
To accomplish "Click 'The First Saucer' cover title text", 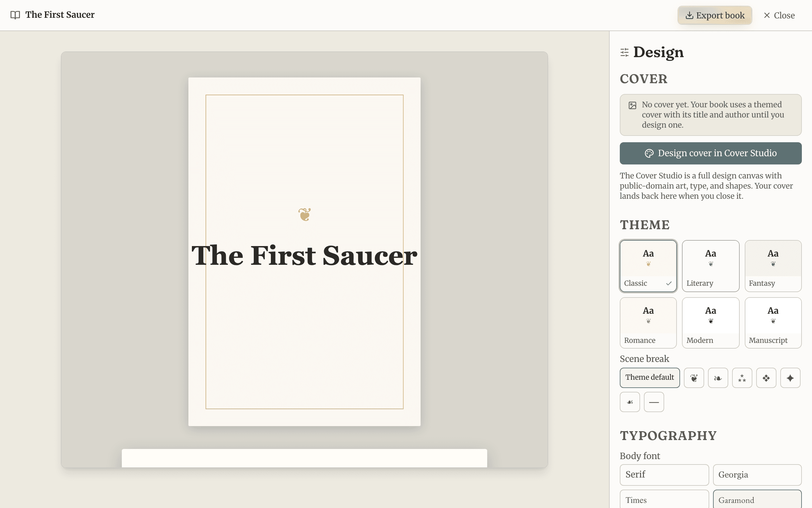I will pos(304,255).
